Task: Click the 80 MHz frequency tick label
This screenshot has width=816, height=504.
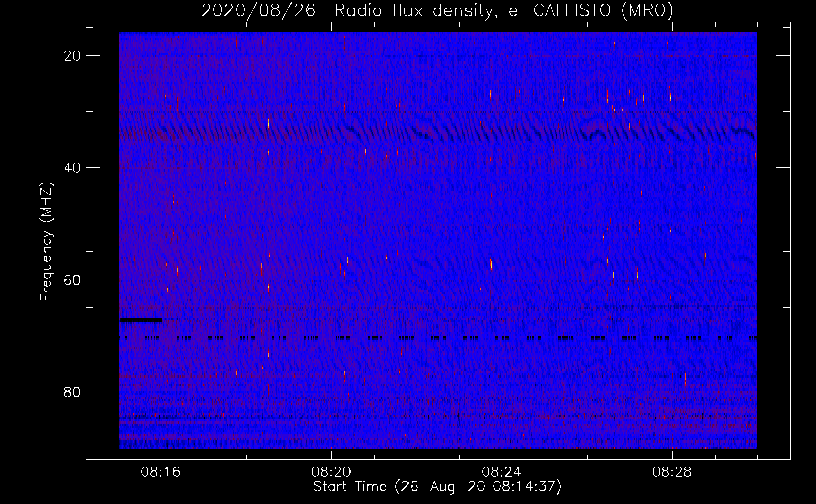Action: point(72,392)
